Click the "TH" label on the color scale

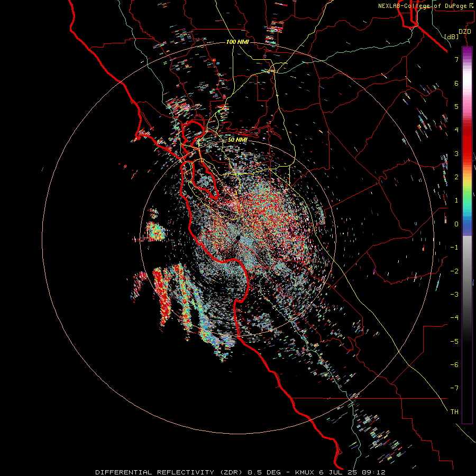tap(454, 412)
